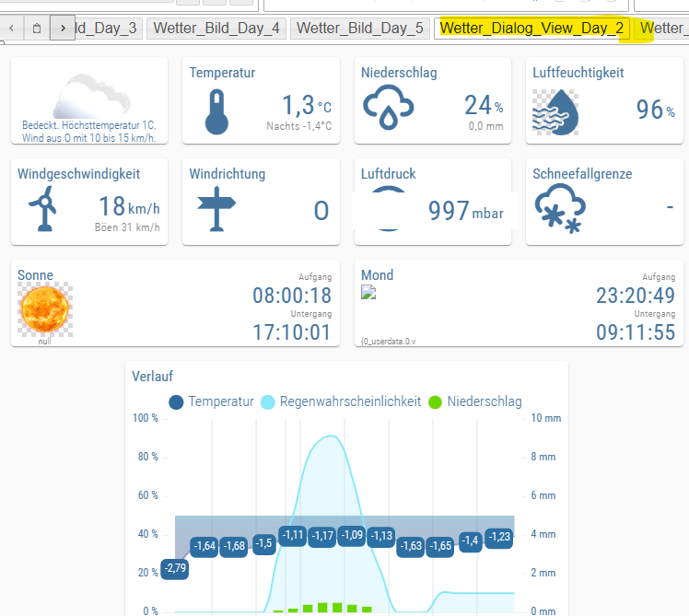
Task: Click the broken image icon in Mond card
Action: pyautogui.click(x=368, y=292)
